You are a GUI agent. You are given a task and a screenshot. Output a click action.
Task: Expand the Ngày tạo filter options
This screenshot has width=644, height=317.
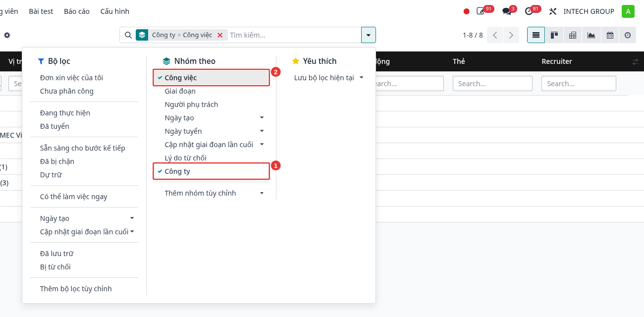pos(84,218)
